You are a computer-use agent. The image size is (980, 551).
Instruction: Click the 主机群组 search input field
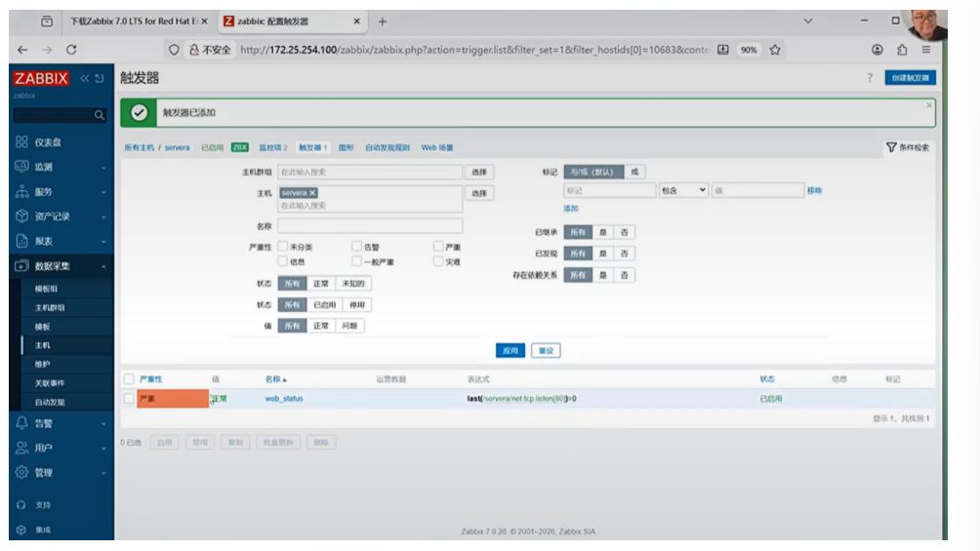point(370,172)
